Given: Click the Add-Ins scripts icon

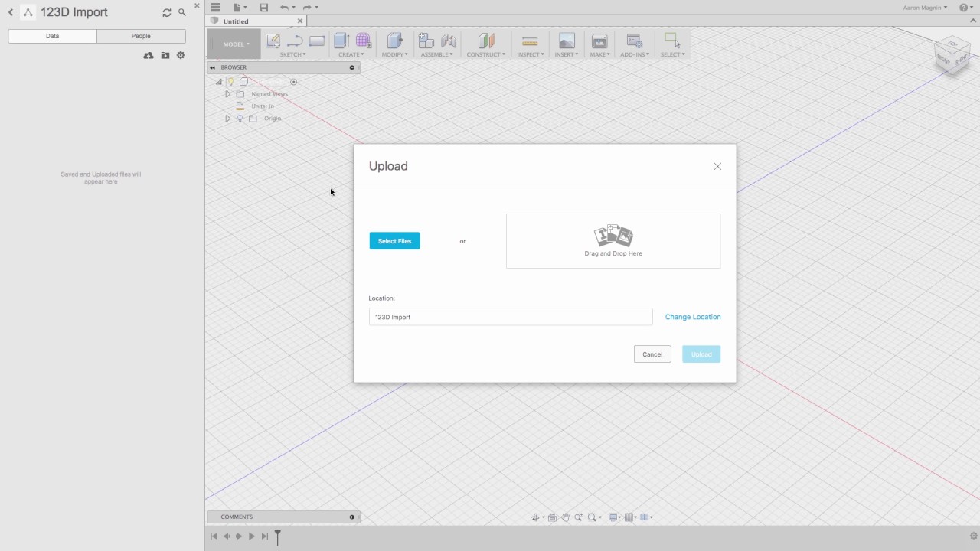Looking at the screenshot, I should 634,41.
